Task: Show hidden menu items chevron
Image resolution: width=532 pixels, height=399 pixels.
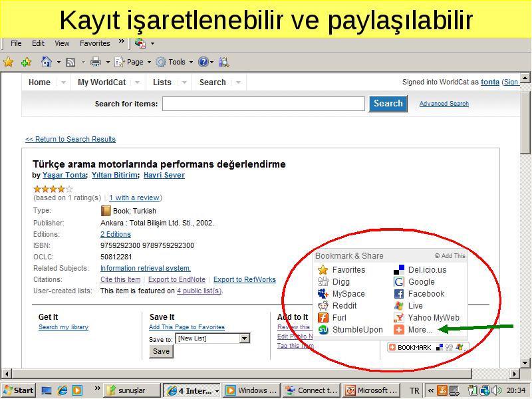Action: (x=121, y=41)
